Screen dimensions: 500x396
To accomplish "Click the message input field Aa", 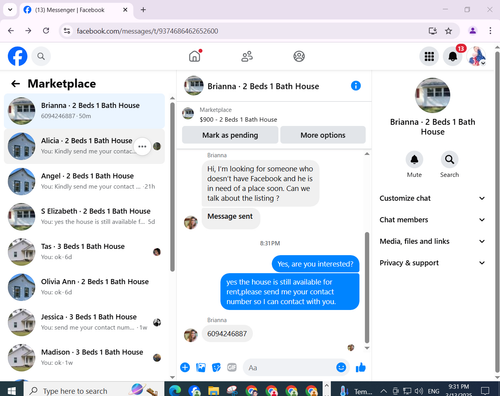I will tap(288, 367).
